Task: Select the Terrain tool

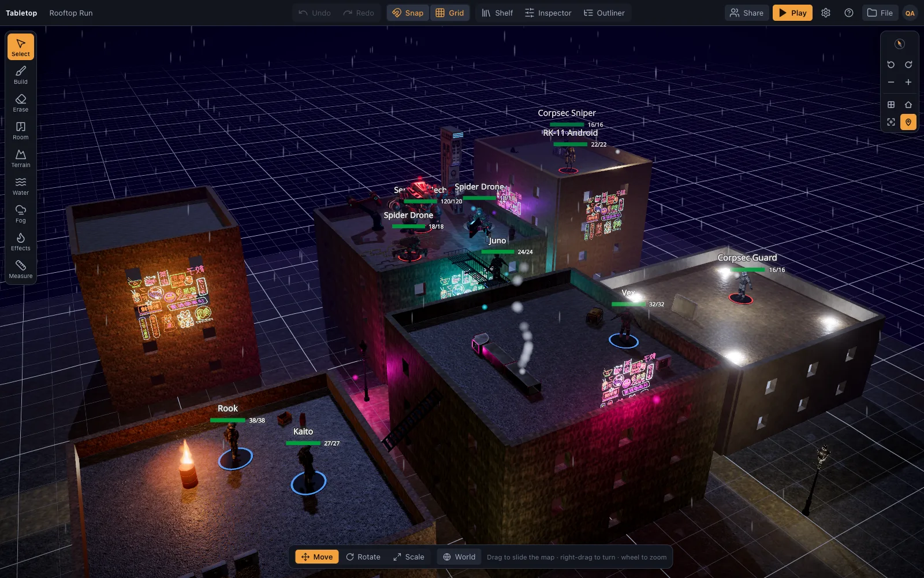Action: [21, 158]
